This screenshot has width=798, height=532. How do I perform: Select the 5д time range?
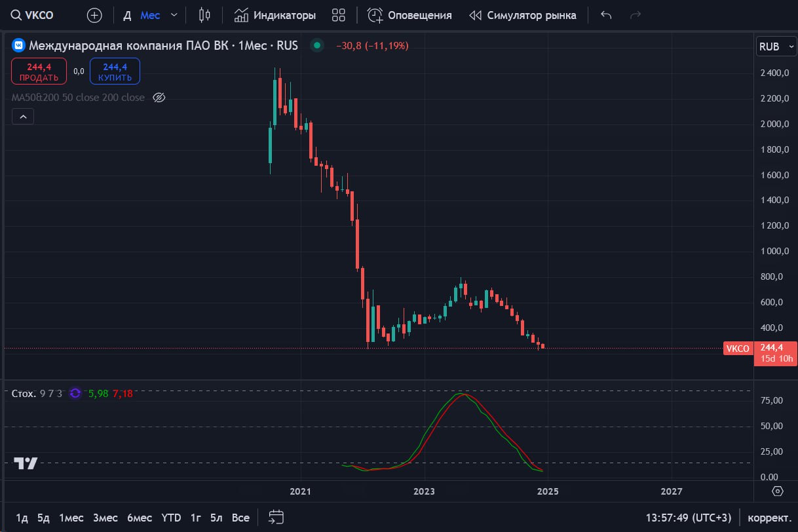43,518
